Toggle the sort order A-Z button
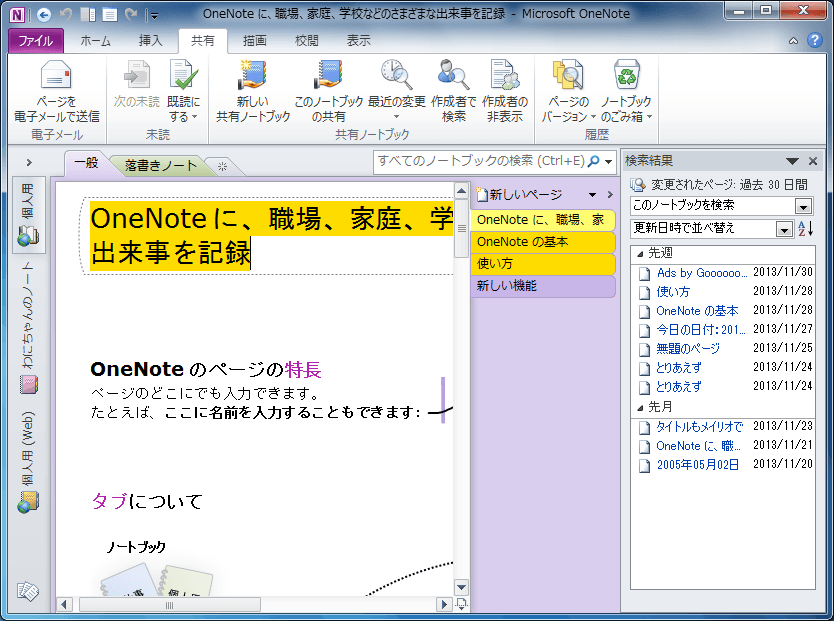This screenshot has width=834, height=621. click(805, 229)
